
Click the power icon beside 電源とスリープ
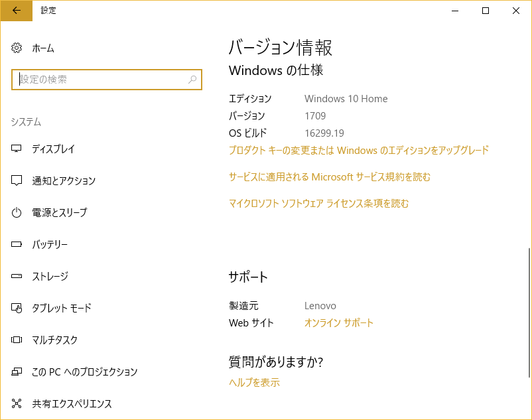(17, 213)
